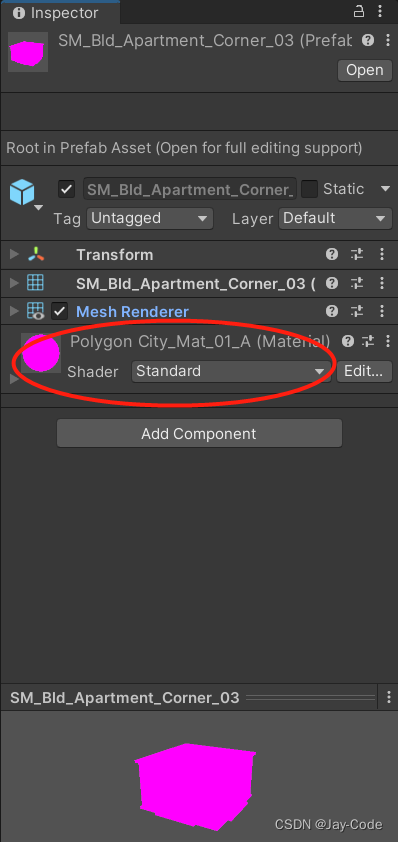Viewport: 398px width, 842px height.
Task: Toggle the Inspector lock icon
Action: [359, 11]
